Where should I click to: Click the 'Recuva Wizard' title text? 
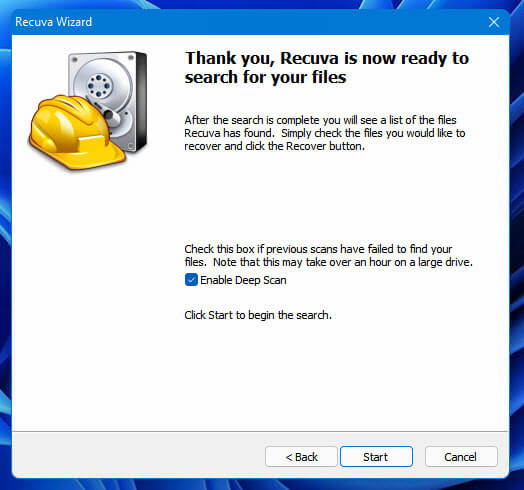click(x=53, y=22)
